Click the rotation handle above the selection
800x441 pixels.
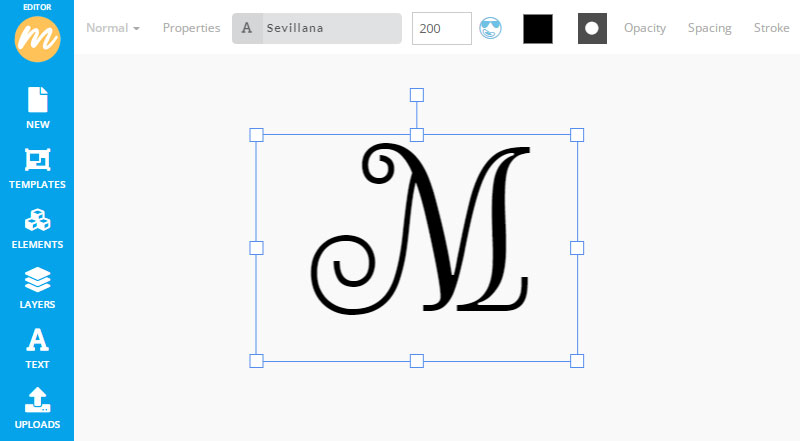tap(417, 95)
